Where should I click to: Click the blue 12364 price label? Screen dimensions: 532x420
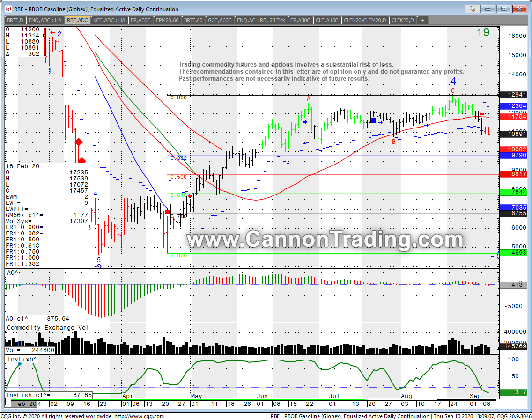pos(513,106)
